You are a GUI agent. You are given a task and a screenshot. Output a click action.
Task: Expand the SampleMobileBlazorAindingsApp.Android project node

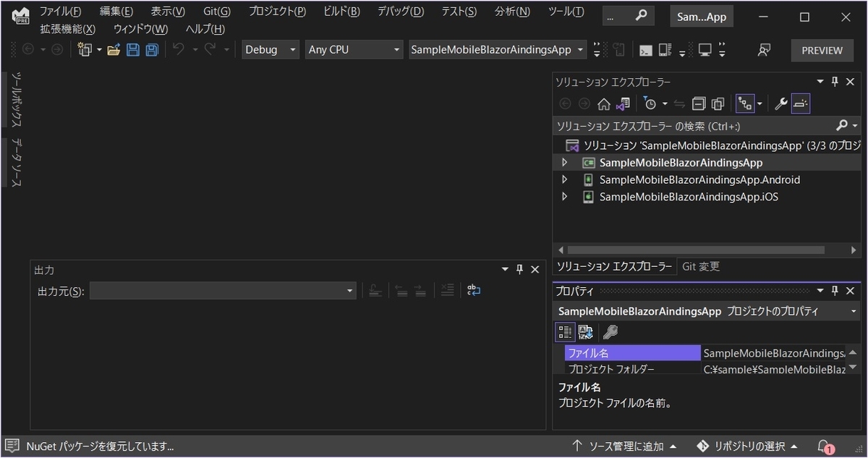coord(565,179)
